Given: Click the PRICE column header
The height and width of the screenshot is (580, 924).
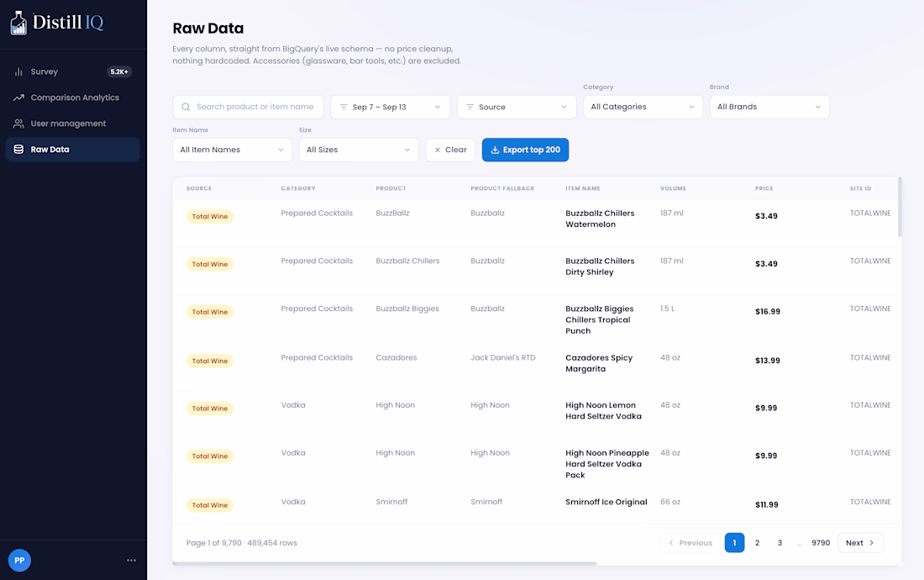Looking at the screenshot, I should (764, 188).
